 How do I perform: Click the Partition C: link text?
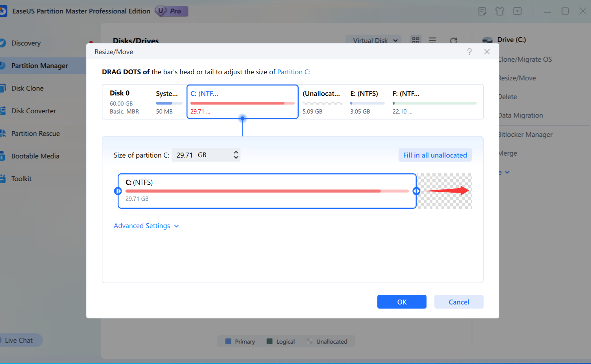pyautogui.click(x=294, y=72)
